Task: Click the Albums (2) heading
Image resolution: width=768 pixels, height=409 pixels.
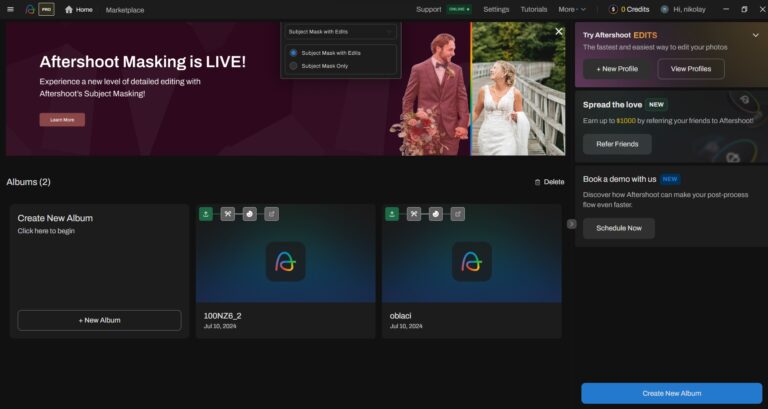Action: point(28,182)
